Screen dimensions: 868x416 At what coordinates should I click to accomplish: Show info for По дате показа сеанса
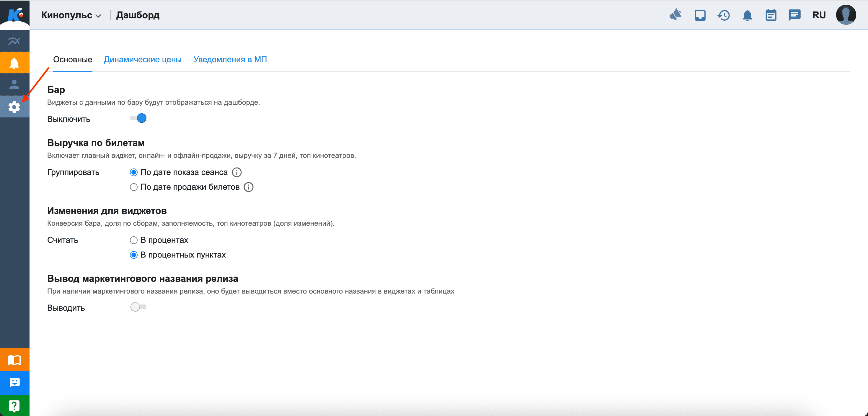(237, 172)
